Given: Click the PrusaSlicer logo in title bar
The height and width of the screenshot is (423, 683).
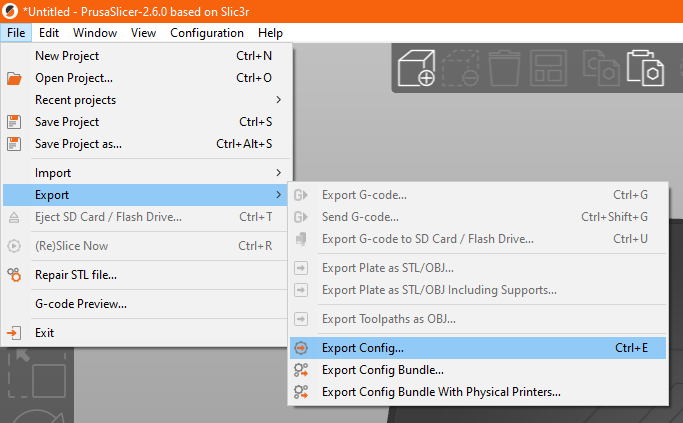Looking at the screenshot, I should coord(10,11).
